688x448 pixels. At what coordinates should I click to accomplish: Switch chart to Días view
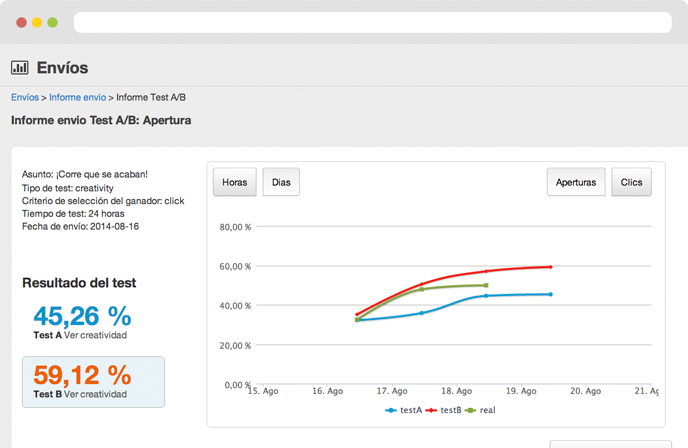[281, 183]
